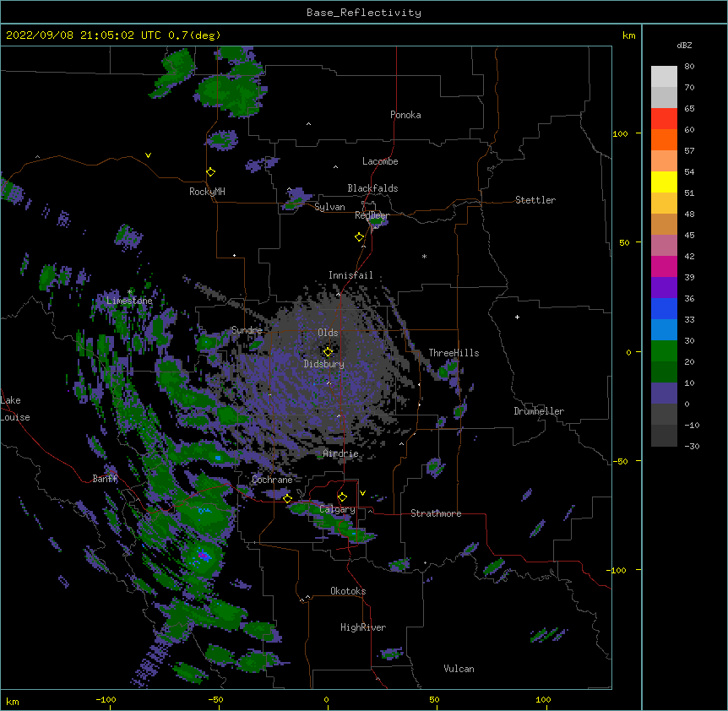Click the Sundre label
The width and height of the screenshot is (728, 711).
(x=247, y=330)
